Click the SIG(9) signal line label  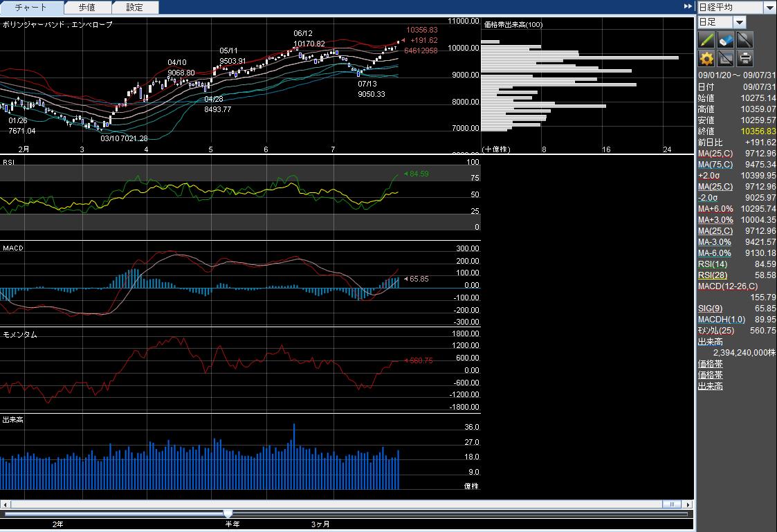pyautogui.click(x=710, y=309)
